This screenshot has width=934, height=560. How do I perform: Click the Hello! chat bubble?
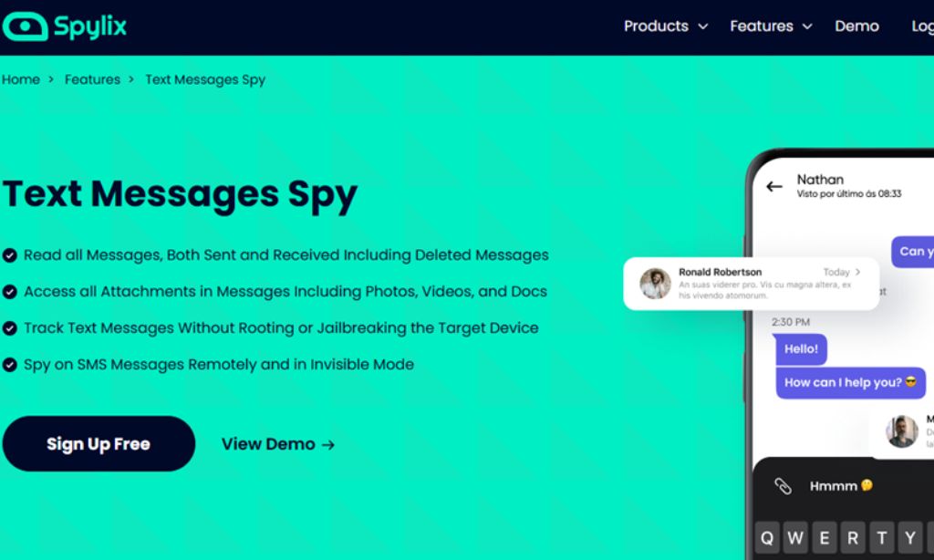801,349
